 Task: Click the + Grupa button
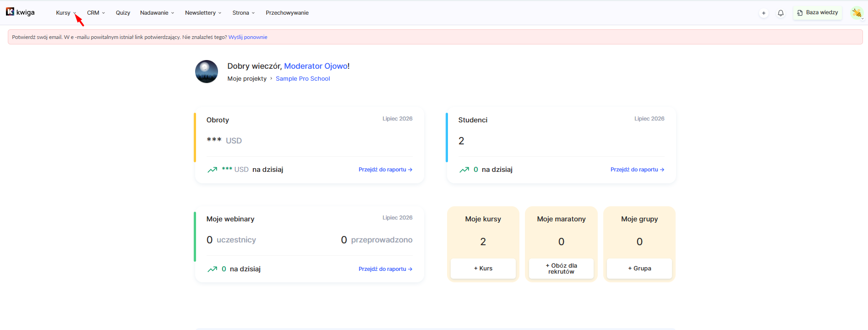(639, 269)
